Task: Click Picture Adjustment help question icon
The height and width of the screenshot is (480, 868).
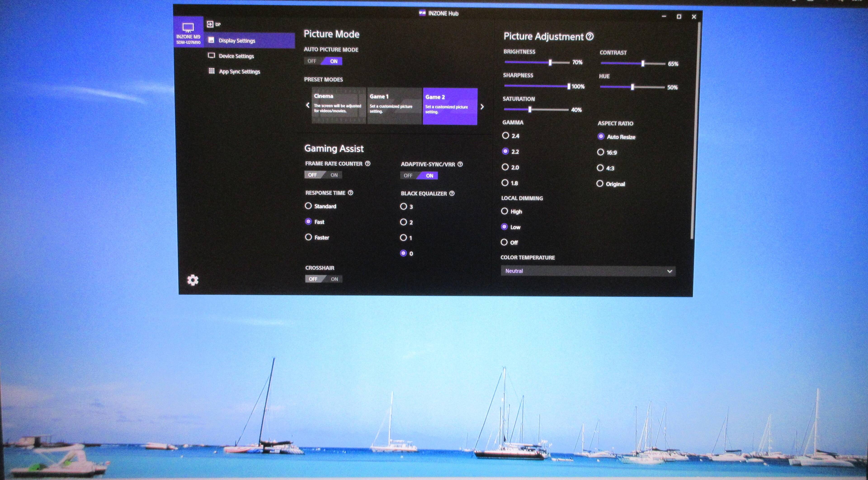Action: point(590,36)
